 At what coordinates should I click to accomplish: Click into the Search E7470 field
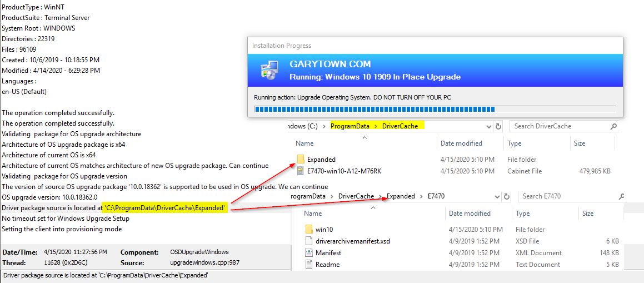coord(568,196)
